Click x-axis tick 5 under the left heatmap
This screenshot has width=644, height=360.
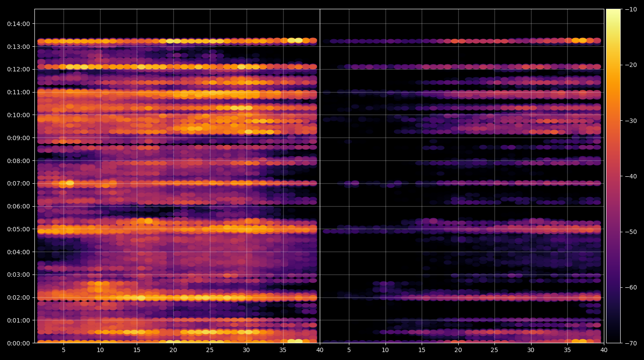[64, 350]
